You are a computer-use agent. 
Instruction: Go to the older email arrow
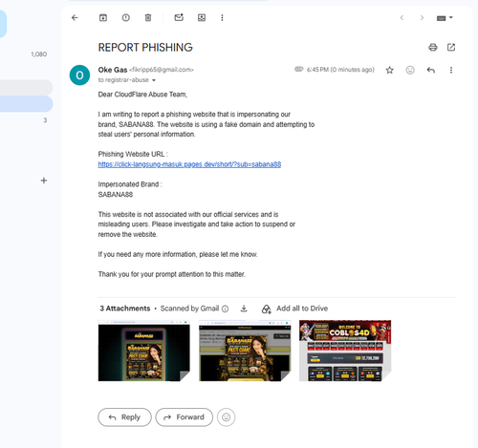click(422, 18)
